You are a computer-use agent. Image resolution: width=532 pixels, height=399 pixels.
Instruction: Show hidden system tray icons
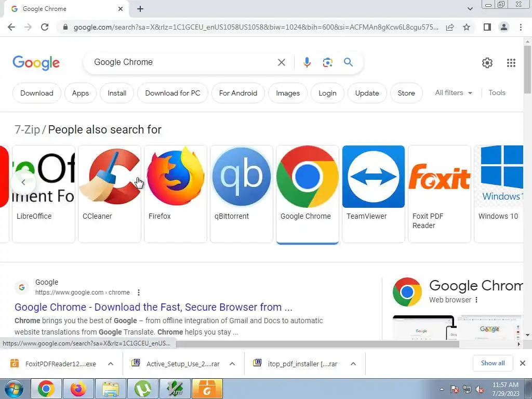[x=442, y=389]
